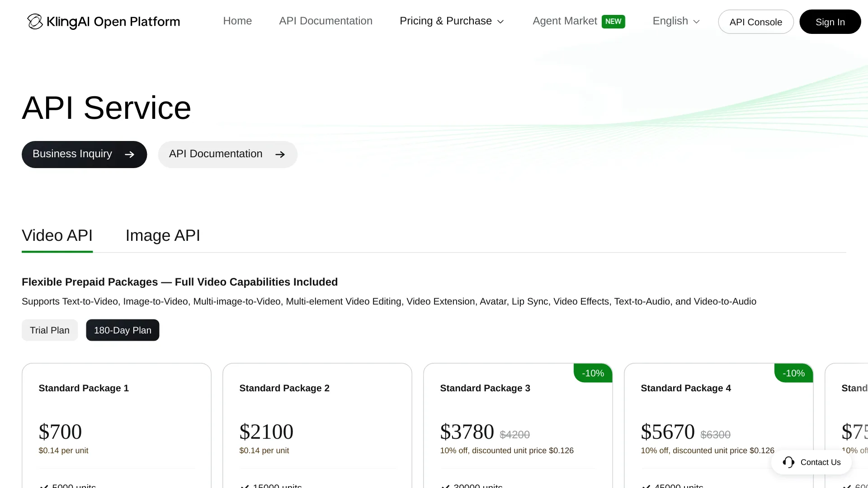Image resolution: width=868 pixels, height=488 pixels.
Task: Click the 'Flexible Prepaid Packages' heading
Action: click(179, 282)
